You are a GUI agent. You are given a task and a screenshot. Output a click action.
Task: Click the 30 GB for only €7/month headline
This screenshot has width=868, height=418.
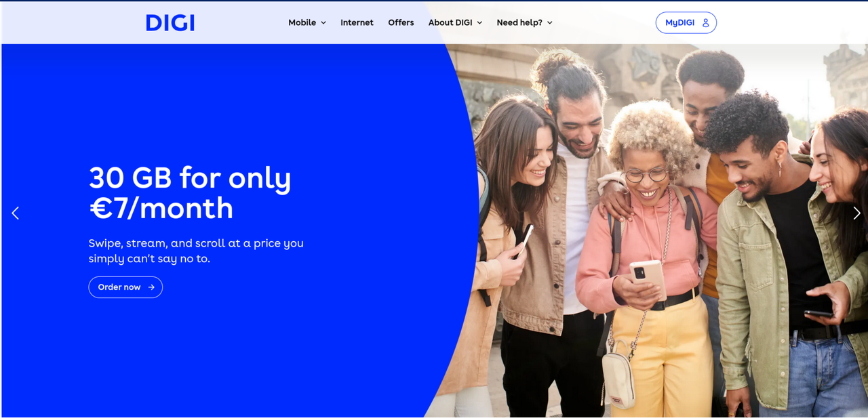(190, 193)
